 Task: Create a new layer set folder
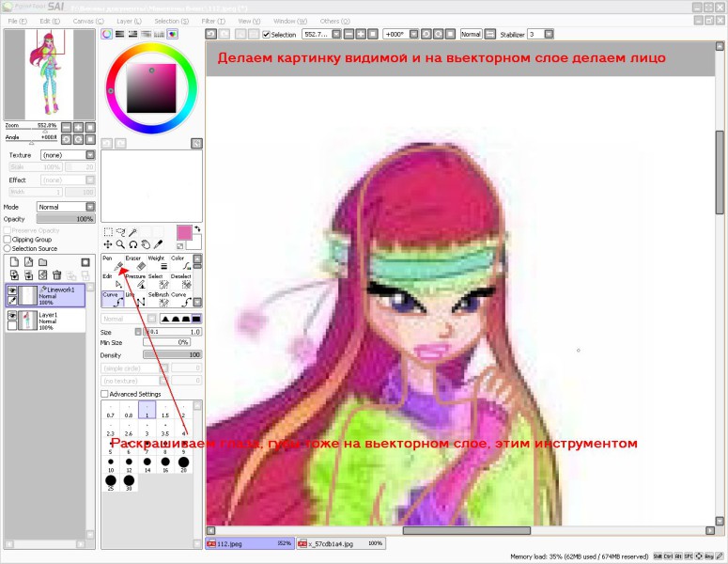click(x=42, y=262)
